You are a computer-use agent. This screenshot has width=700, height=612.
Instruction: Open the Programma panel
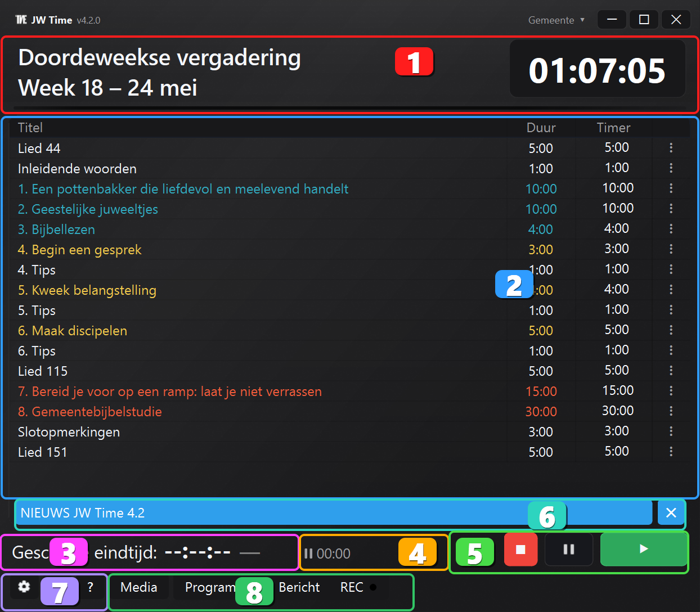(211, 587)
